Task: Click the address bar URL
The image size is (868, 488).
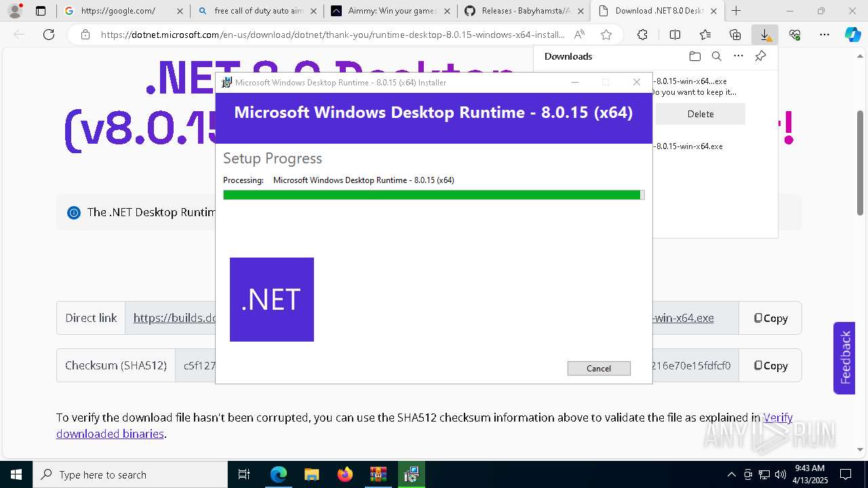Action: [x=332, y=35]
